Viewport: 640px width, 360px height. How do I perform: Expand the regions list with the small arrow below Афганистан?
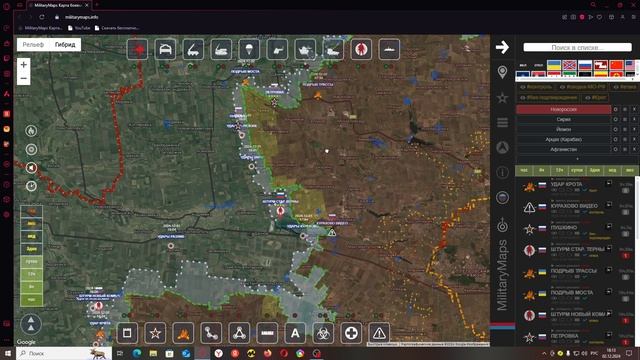[577, 159]
